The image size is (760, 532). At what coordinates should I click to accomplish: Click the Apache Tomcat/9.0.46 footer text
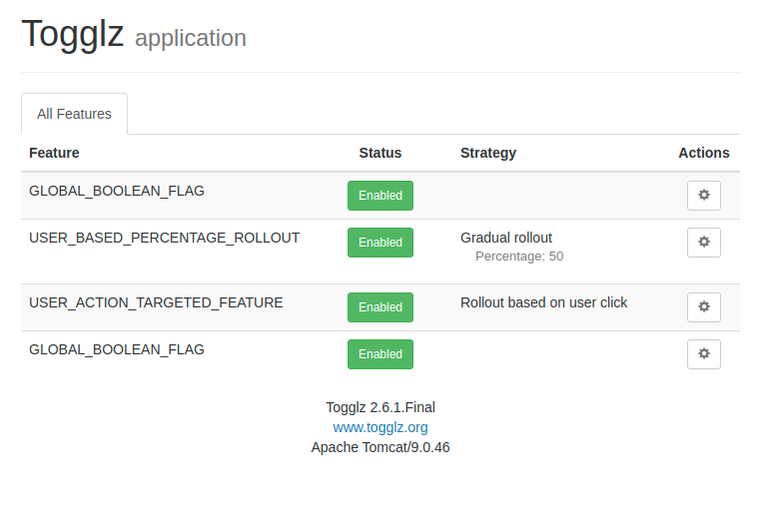click(380, 447)
